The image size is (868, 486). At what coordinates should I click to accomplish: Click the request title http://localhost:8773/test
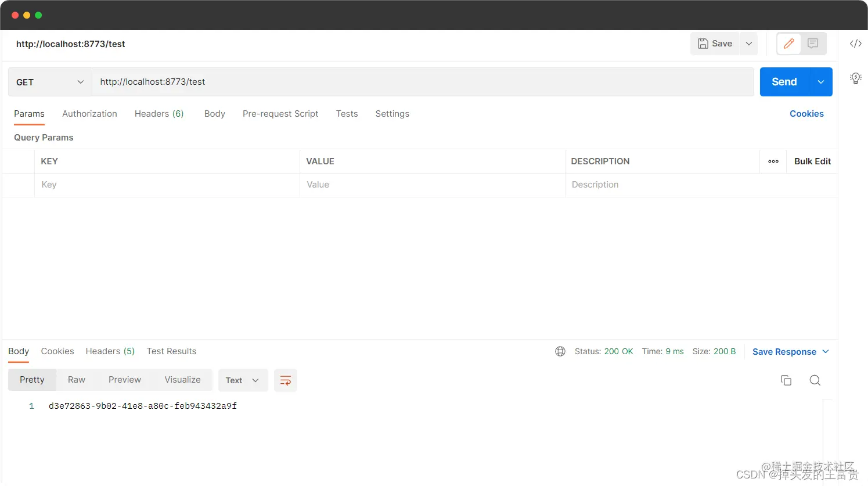tap(71, 44)
